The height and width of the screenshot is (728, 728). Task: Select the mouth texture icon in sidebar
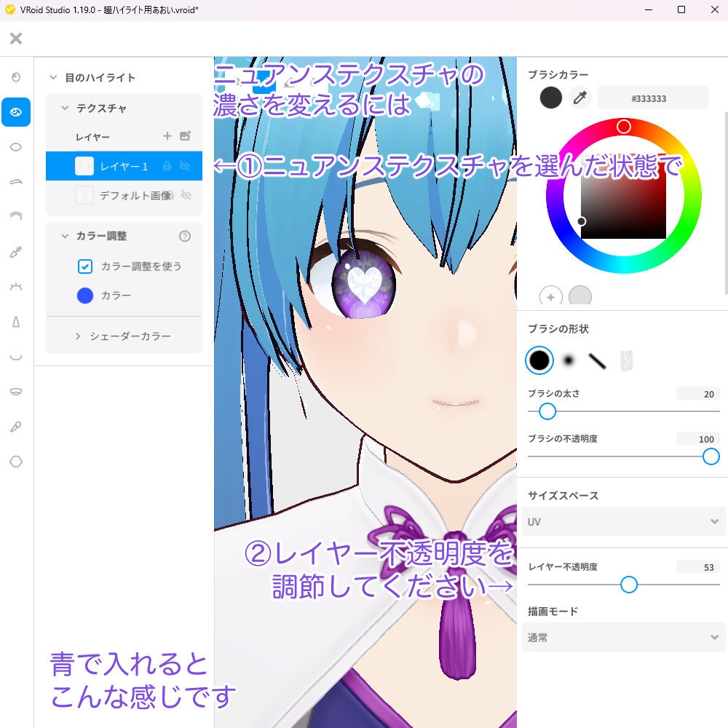click(16, 391)
